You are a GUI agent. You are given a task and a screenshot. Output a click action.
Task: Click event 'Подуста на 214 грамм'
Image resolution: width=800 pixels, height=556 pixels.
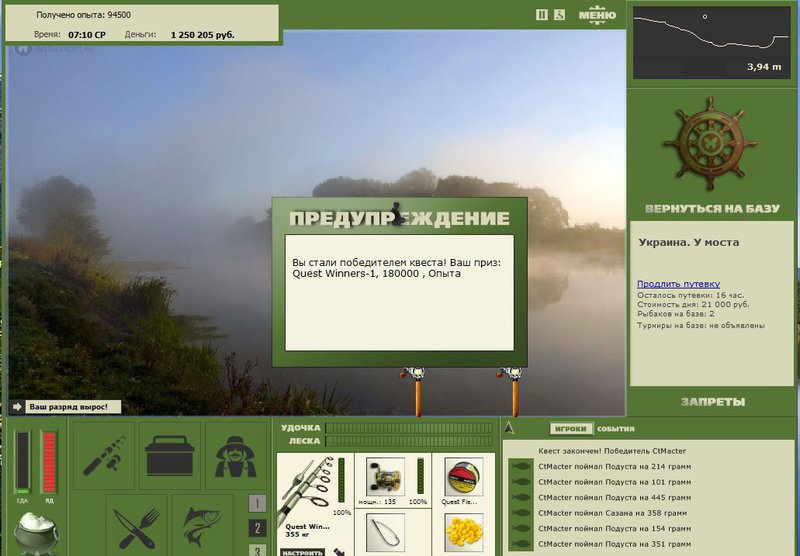[614, 466]
